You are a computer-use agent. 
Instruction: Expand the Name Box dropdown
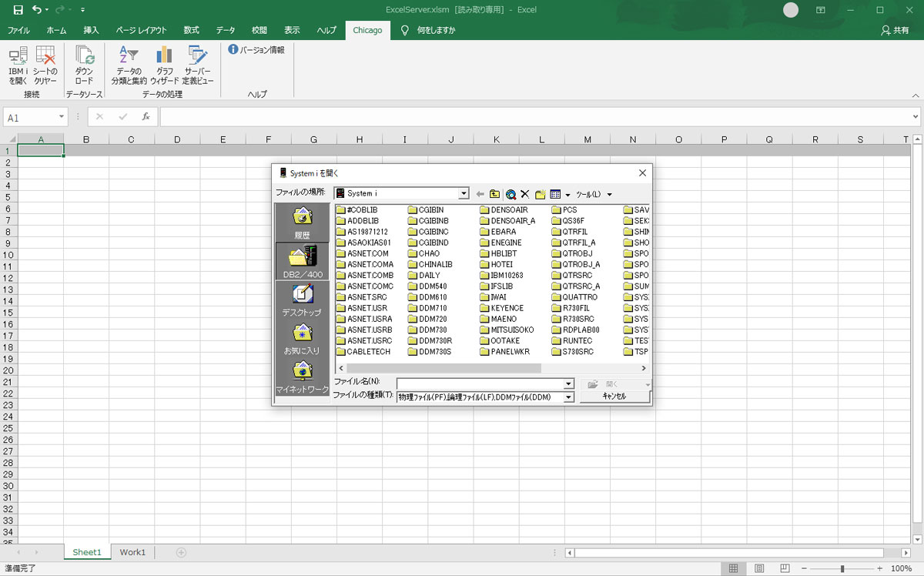click(62, 117)
